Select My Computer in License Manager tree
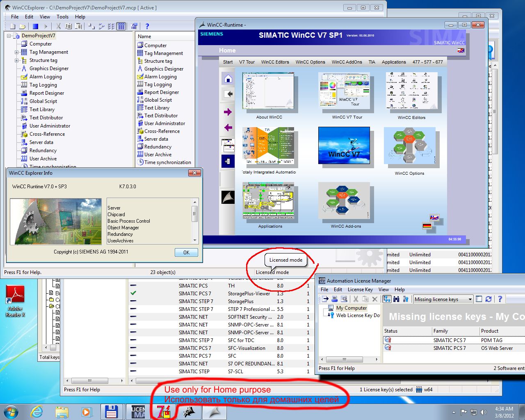 [352, 308]
